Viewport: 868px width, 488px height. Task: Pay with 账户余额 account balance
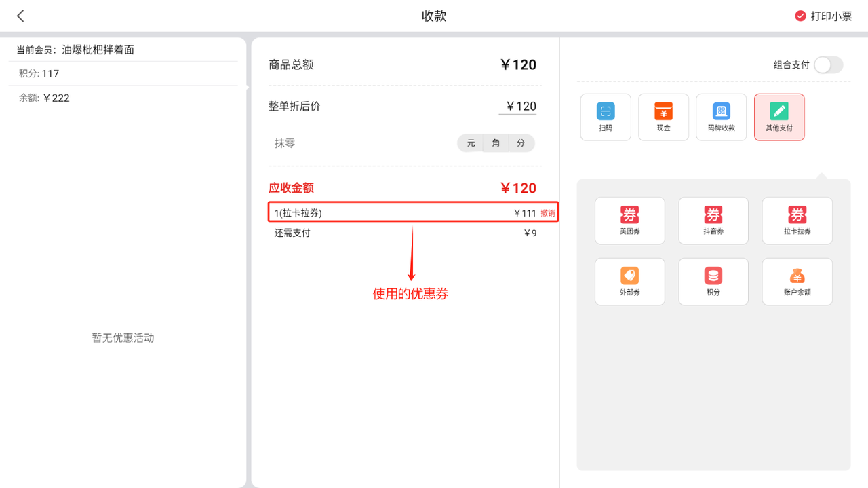pyautogui.click(x=797, y=282)
